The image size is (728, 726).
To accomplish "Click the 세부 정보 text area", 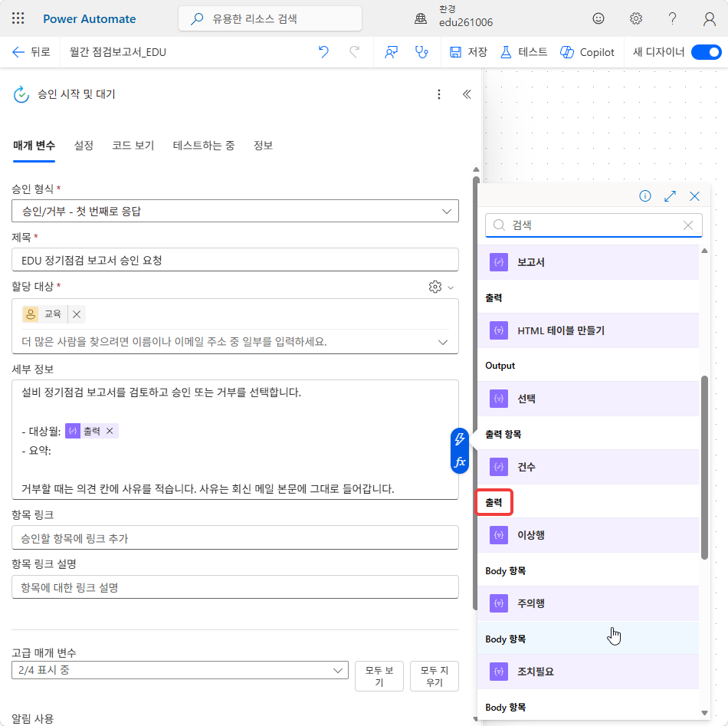I will [x=235, y=440].
